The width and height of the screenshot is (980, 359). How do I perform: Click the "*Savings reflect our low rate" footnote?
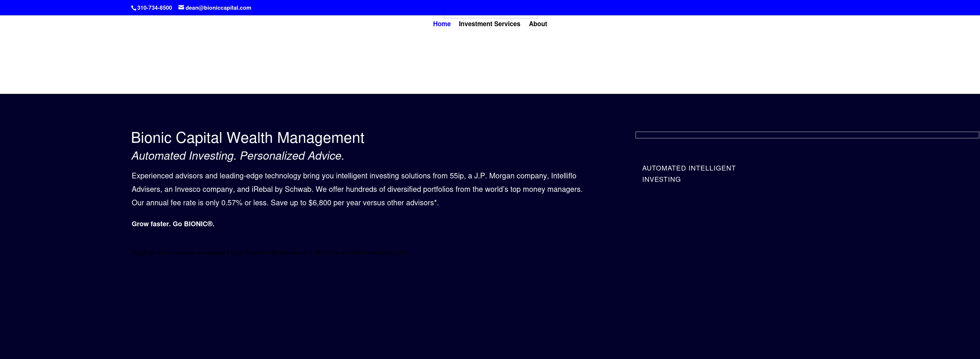pos(271,252)
